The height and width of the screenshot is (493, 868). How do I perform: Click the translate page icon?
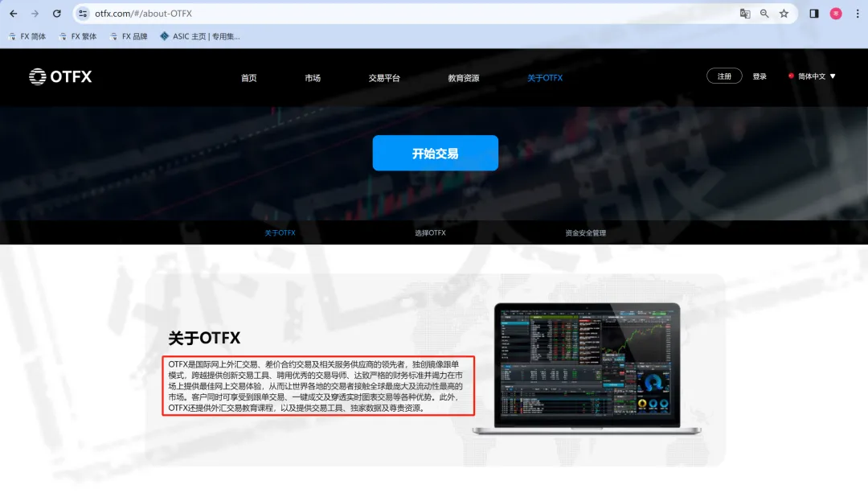pyautogui.click(x=745, y=14)
